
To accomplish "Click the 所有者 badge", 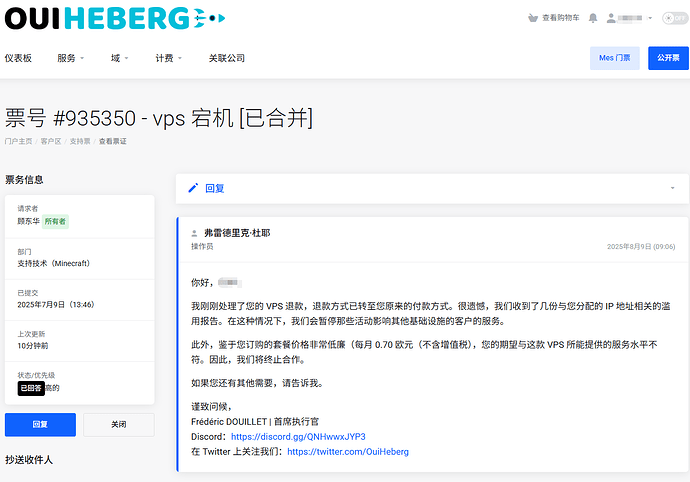I will pos(55,221).
